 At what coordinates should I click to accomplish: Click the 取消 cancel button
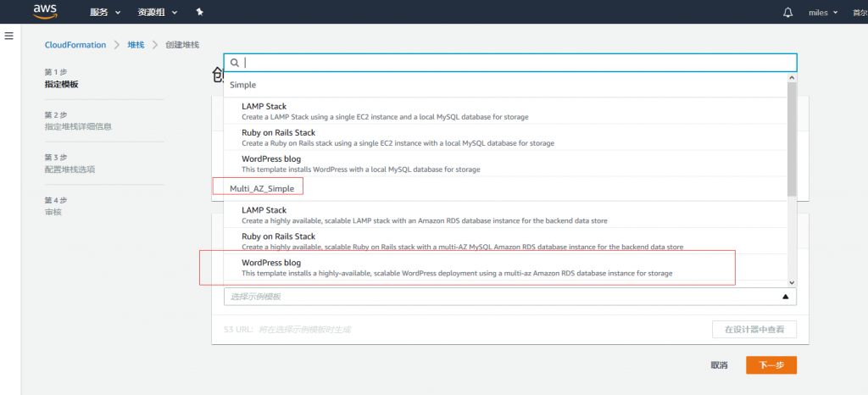[719, 365]
